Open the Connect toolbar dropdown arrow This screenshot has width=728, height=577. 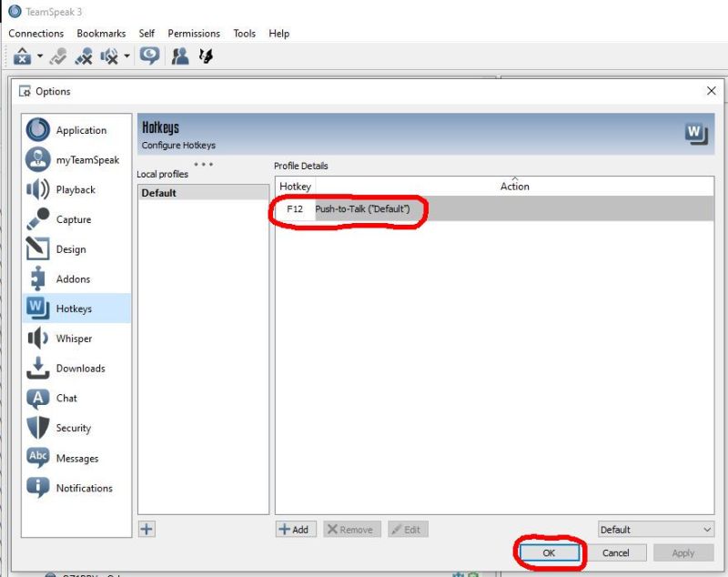pyautogui.click(x=40, y=56)
